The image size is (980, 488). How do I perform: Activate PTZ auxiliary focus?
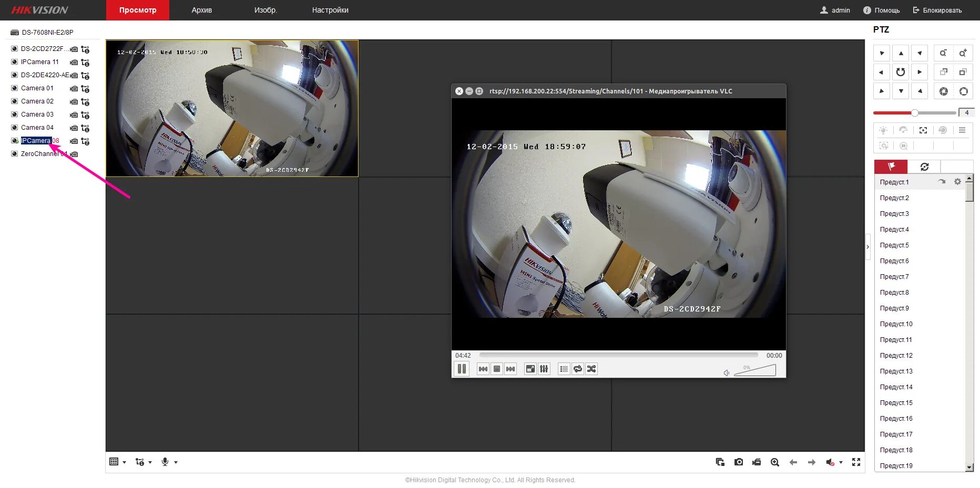coord(923,130)
